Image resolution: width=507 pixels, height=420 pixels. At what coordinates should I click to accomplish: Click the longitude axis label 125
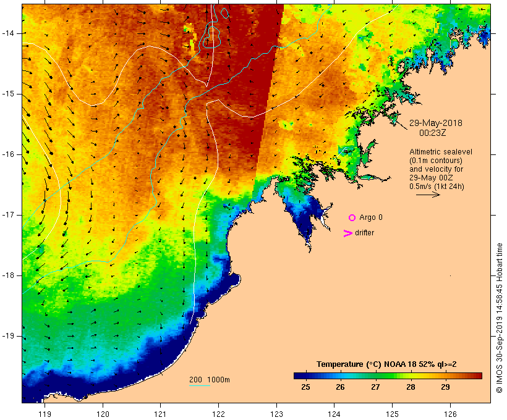(392, 414)
